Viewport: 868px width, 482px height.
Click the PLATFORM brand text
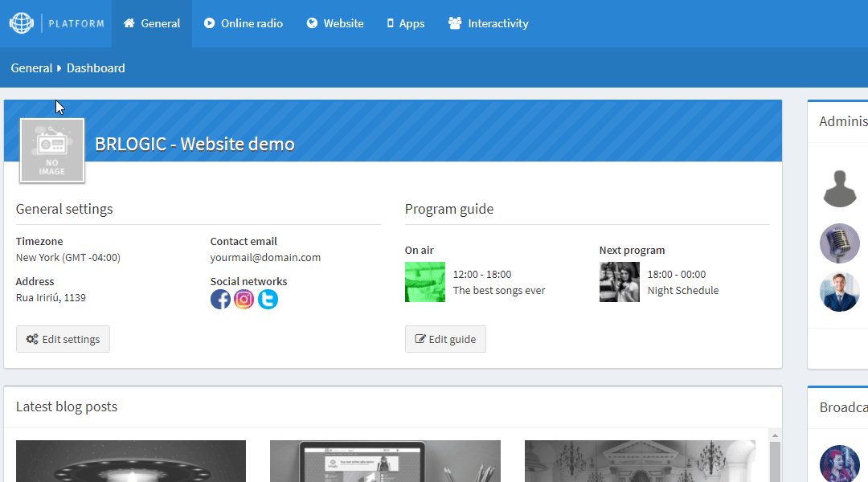[76, 24]
